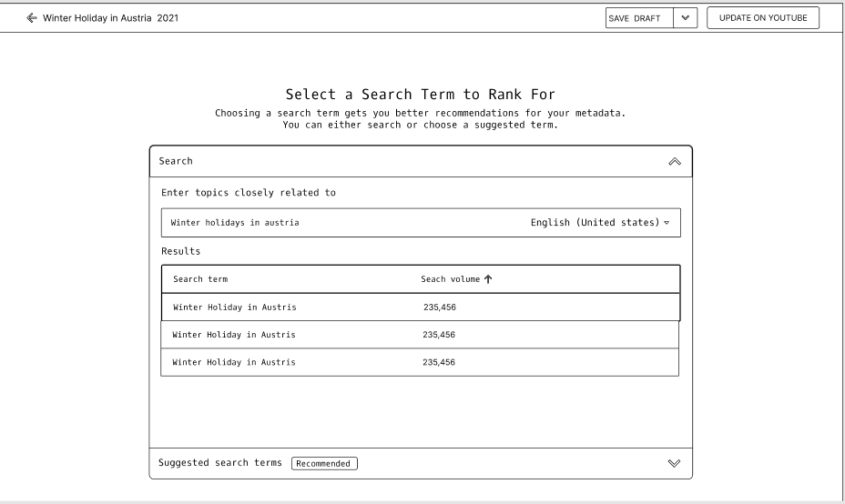Open the English (United states) language dropdown
845x504 pixels.
[600, 222]
